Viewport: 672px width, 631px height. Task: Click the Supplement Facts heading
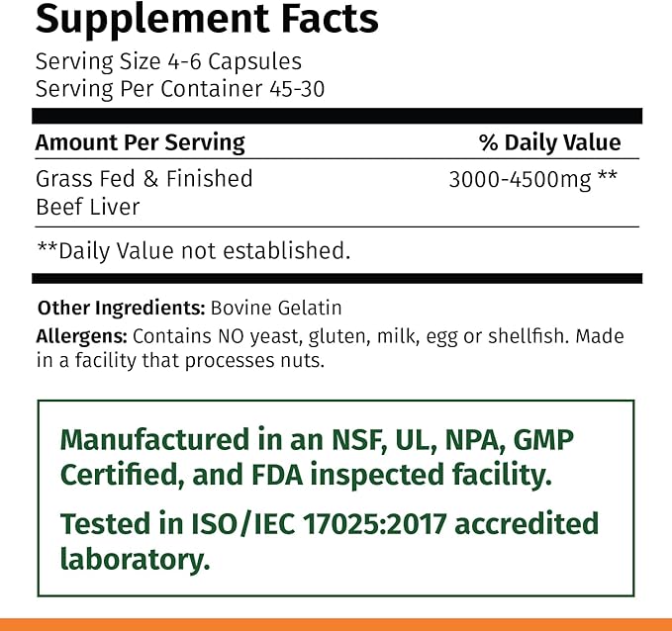pyautogui.click(x=207, y=17)
